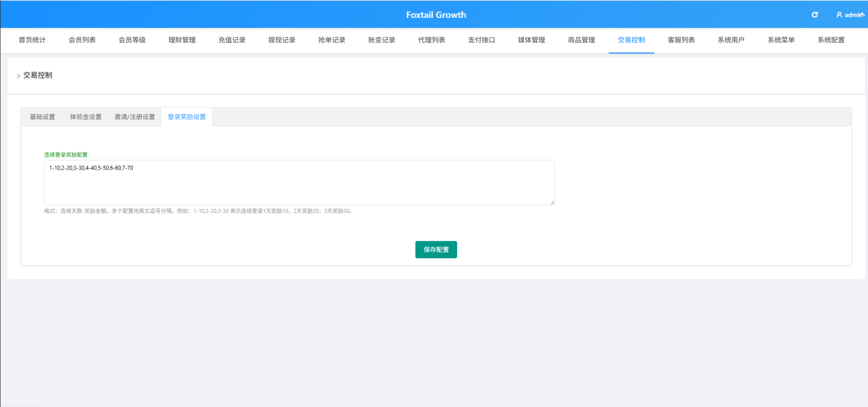Select 代理列表 in top navigation

pos(432,40)
